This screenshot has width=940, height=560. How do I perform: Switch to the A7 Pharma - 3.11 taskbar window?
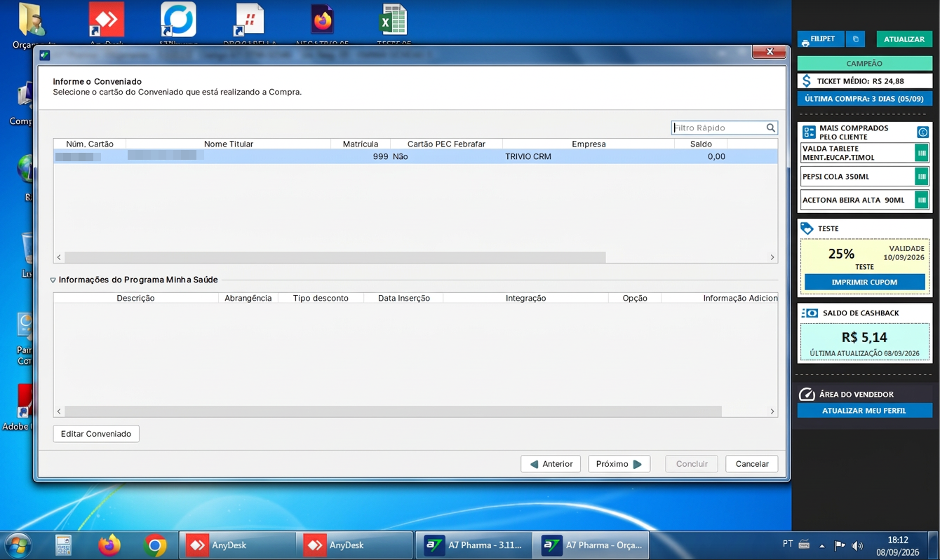473,545
